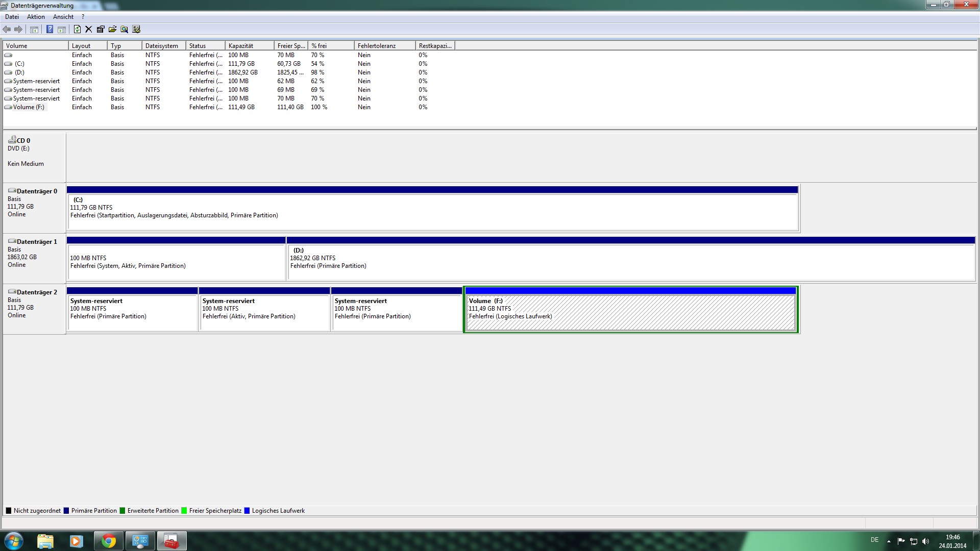Click the settings wizard toolbar icon
Screen dimensions: 980x551
tap(136, 29)
